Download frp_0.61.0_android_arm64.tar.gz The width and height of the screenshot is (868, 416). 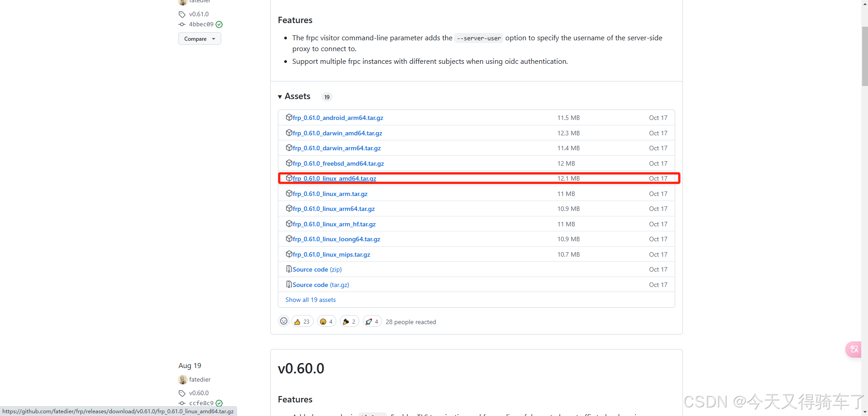(x=338, y=118)
